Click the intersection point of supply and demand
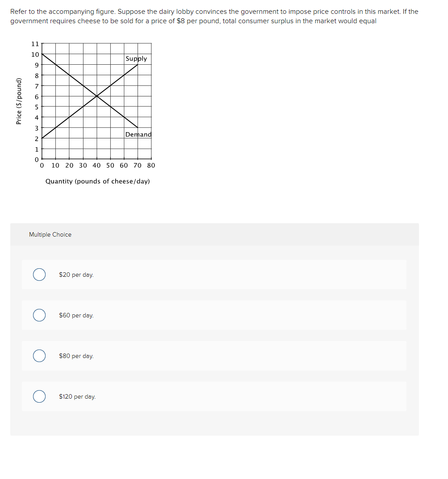Image resolution: width=448 pixels, height=479 pixels. pos(97,96)
